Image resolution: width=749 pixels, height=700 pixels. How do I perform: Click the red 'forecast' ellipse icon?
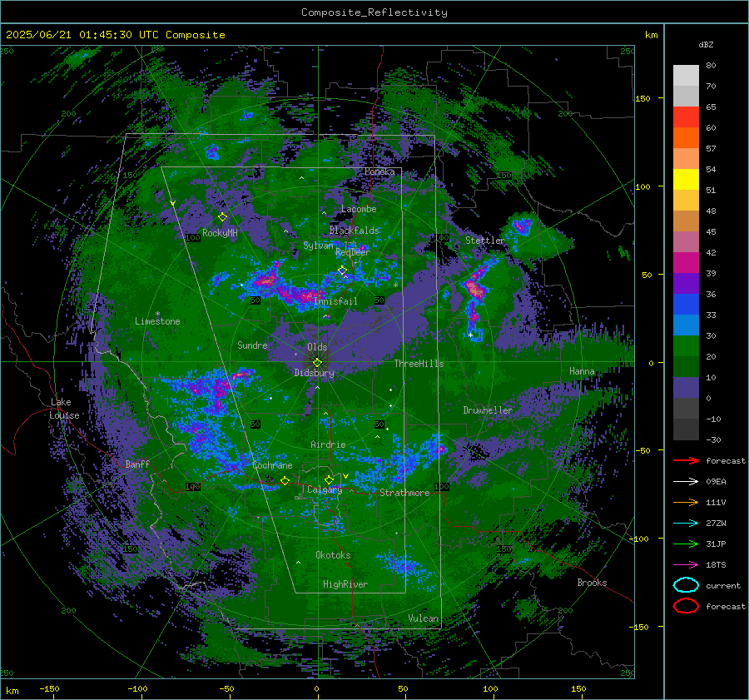pos(686,606)
